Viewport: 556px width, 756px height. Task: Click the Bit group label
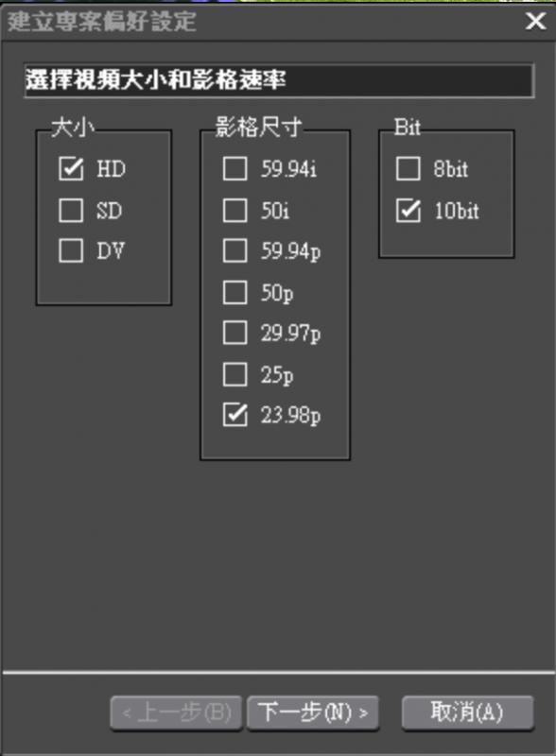[407, 124]
